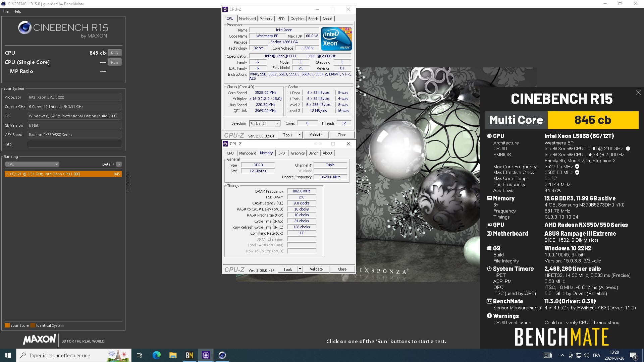644x362 pixels.
Task: Switch to Mainboard tab in upper CPU-Z
Action: [x=247, y=19]
